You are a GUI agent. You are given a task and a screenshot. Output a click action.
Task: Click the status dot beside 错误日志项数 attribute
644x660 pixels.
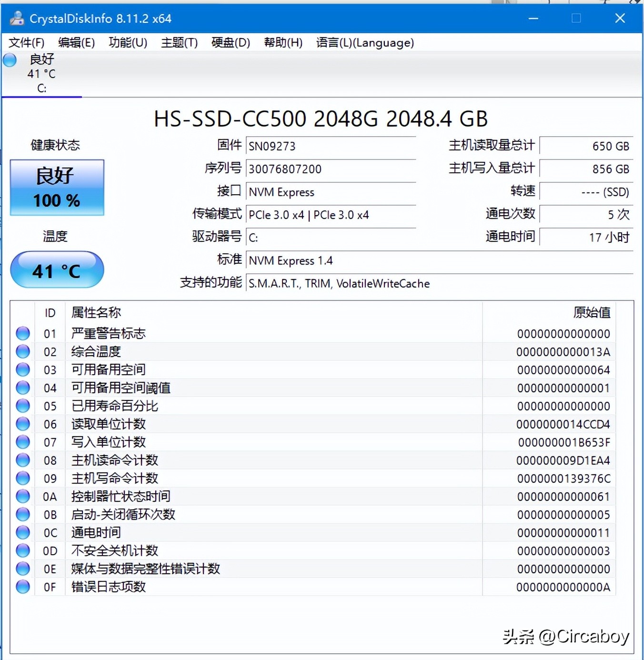22,587
